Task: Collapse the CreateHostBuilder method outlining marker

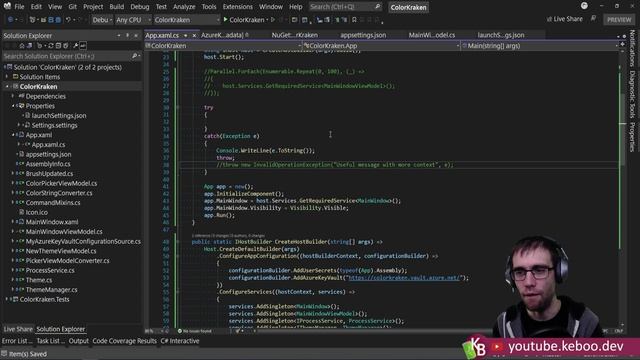Action: point(177,242)
